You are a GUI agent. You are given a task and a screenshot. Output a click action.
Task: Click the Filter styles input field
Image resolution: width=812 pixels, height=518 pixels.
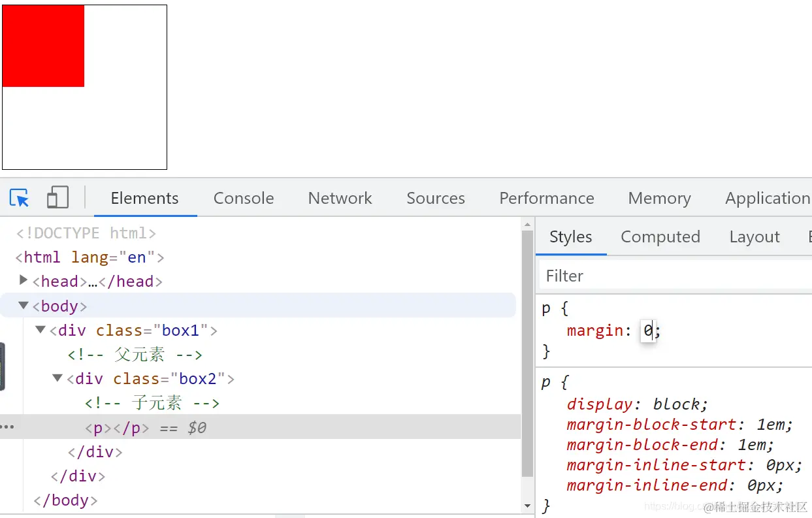tap(675, 276)
